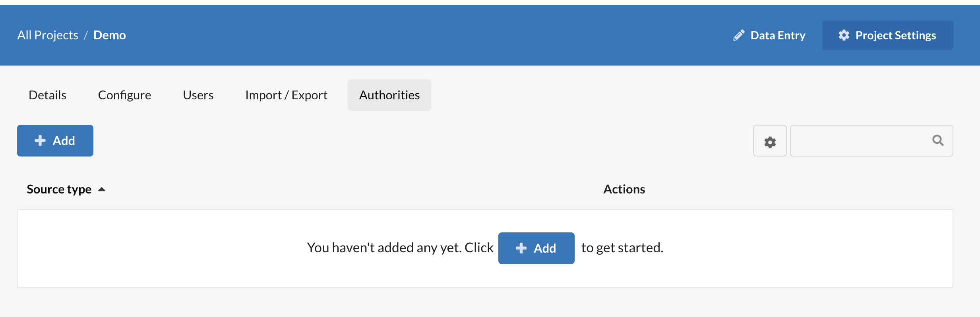Open the Demo project breadcrumb

tap(110, 35)
